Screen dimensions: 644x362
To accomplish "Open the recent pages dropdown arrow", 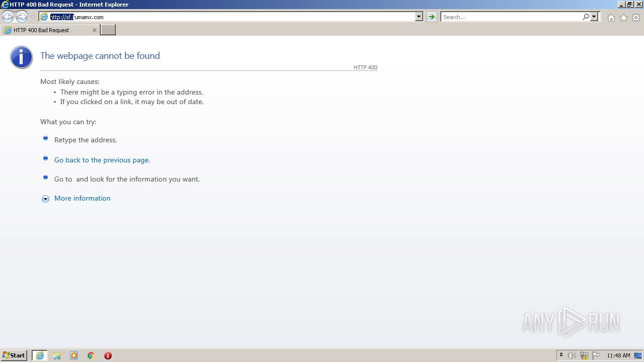I will tap(33, 17).
